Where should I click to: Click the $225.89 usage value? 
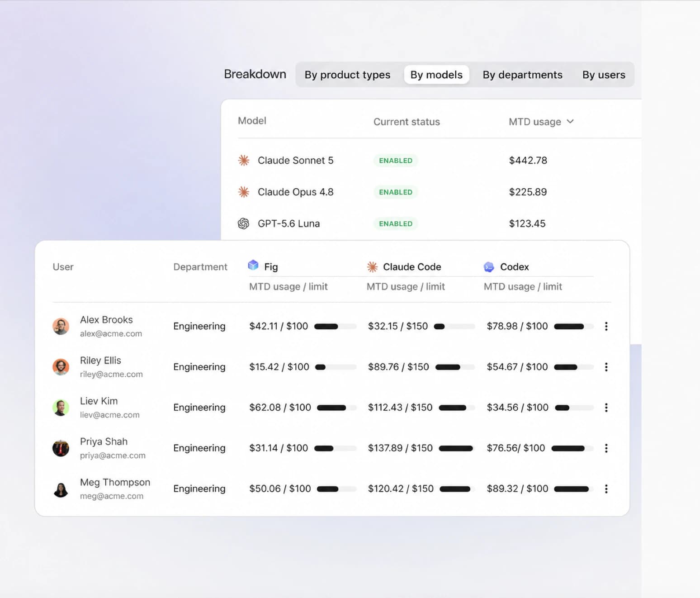coord(528,192)
